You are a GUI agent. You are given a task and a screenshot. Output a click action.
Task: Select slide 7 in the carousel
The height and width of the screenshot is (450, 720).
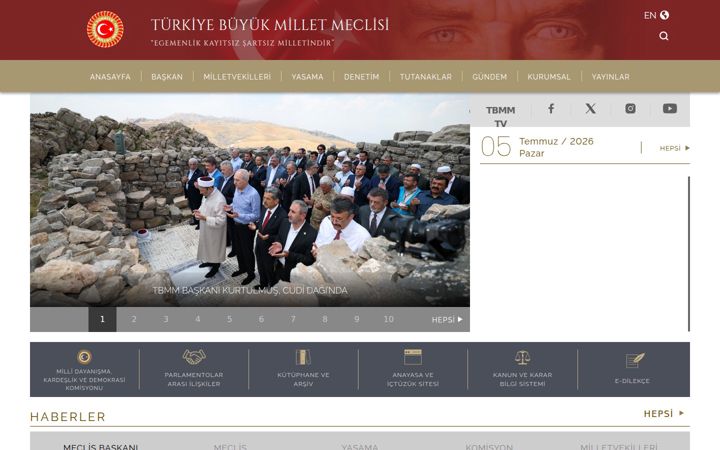point(293,319)
